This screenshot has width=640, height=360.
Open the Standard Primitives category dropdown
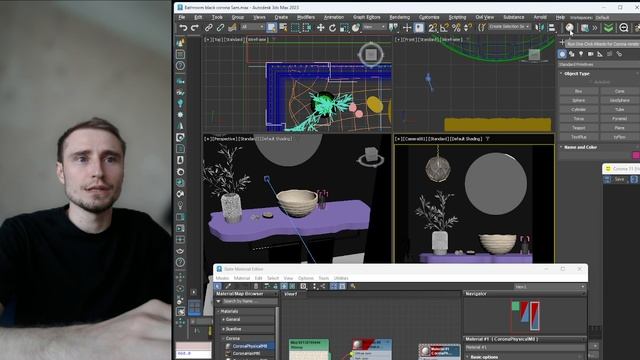[x=598, y=64]
